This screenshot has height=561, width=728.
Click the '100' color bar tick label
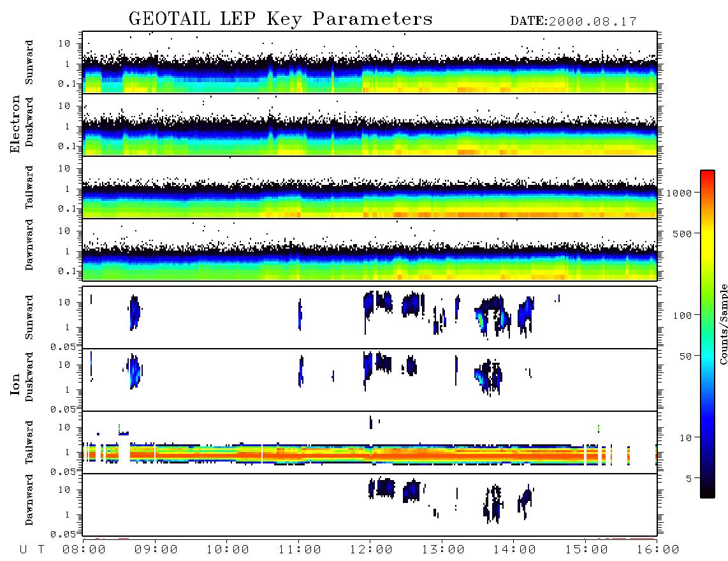pos(683,316)
